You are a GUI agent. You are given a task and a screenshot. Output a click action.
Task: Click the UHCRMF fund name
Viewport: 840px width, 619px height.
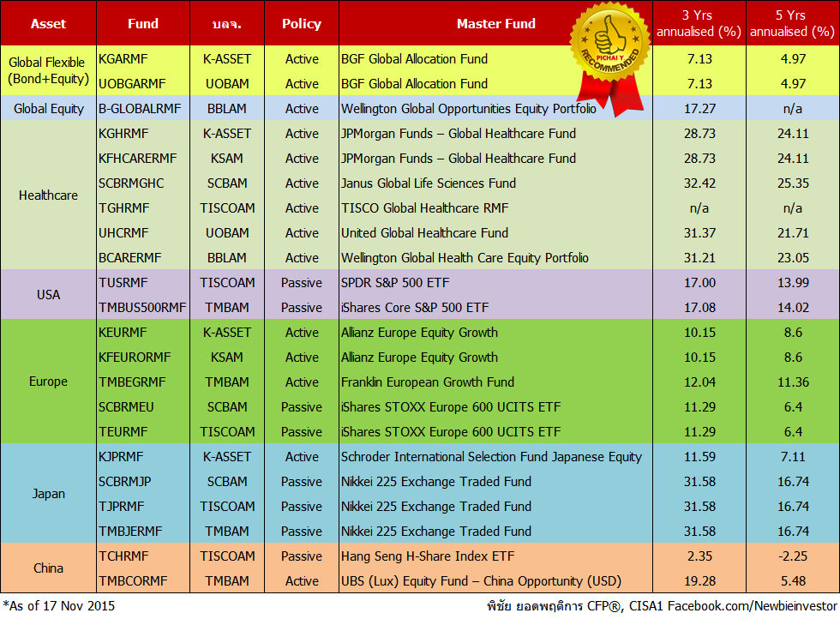click(x=124, y=233)
